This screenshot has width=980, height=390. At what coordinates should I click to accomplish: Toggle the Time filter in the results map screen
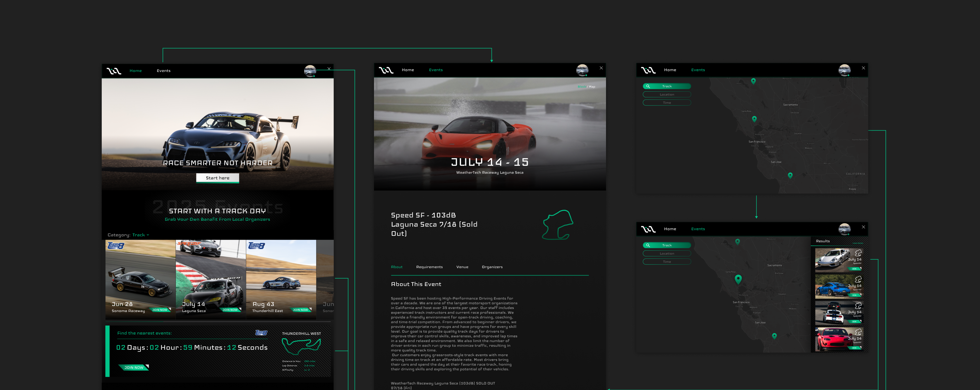pos(667,262)
